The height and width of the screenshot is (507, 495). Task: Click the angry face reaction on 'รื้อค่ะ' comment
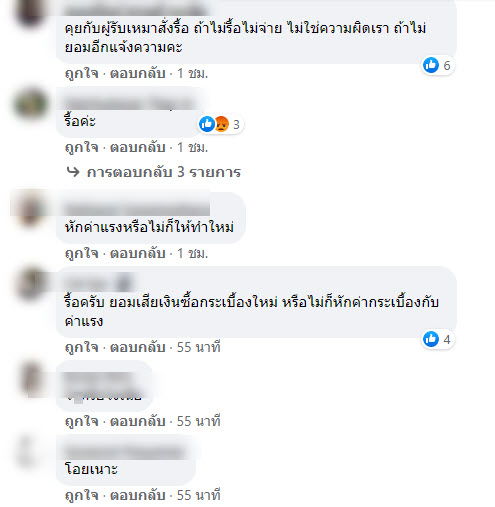[x=221, y=124]
